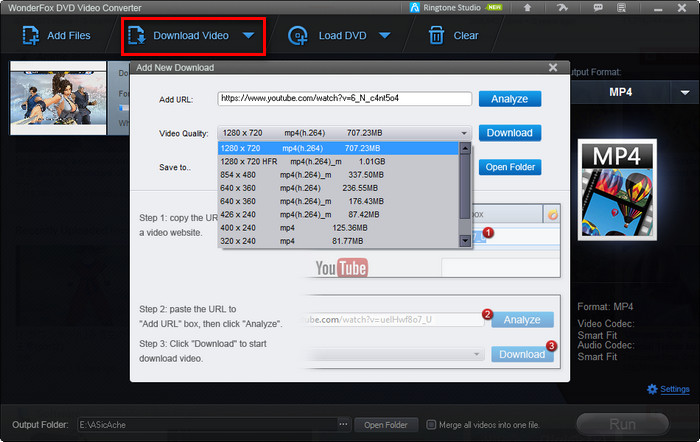This screenshot has width=700, height=442.
Task: Open the list menu icon in title bar
Action: coord(621,8)
